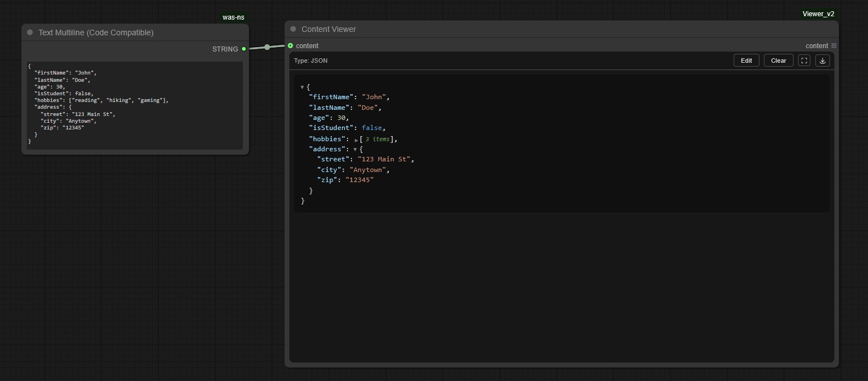Click the content output label on the right

[817, 46]
